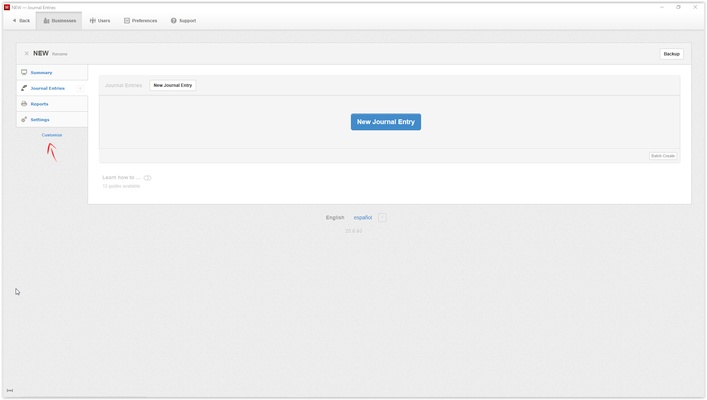
Task: Switch to the Users tab
Action: (100, 21)
